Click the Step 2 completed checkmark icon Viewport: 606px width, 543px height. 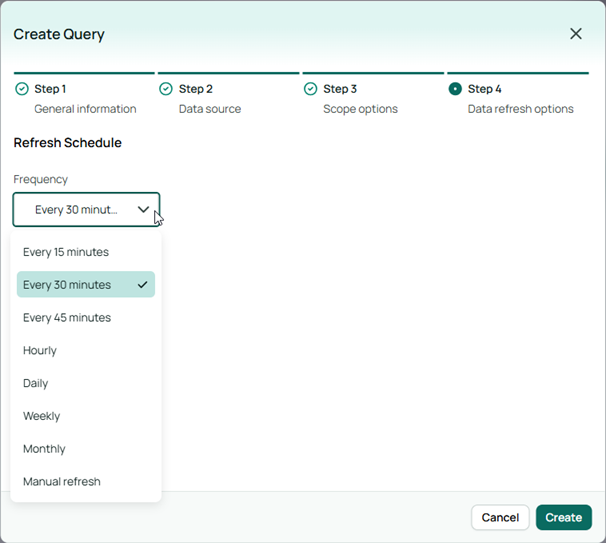166,89
